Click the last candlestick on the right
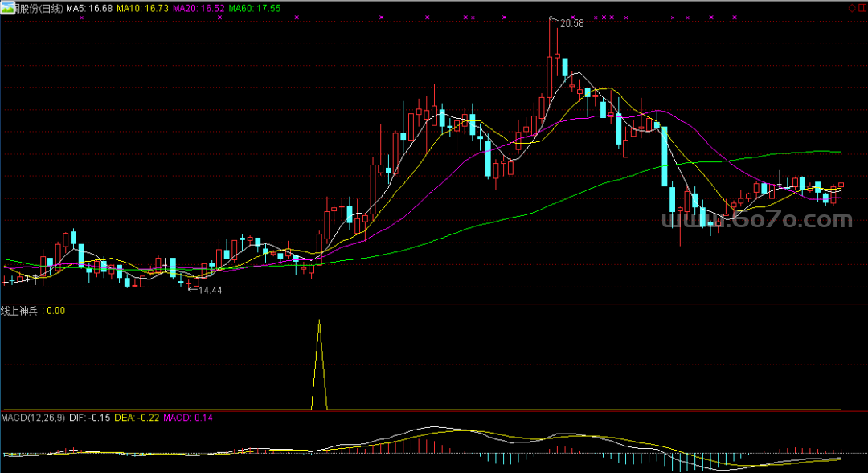 click(x=841, y=187)
